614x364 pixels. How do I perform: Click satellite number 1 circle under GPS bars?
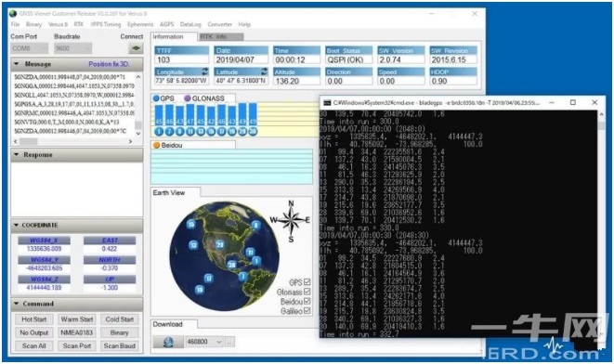click(159, 132)
